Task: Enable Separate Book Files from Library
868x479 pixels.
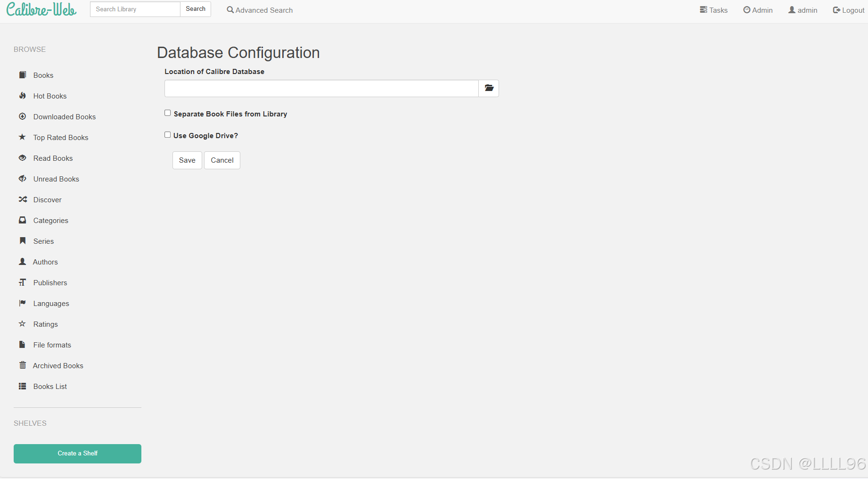Action: point(167,113)
